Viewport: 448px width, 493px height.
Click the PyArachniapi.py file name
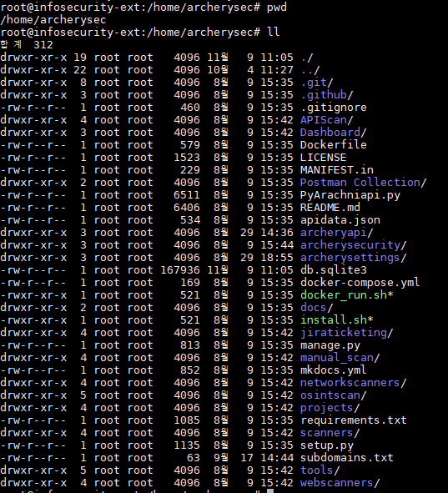coord(350,195)
